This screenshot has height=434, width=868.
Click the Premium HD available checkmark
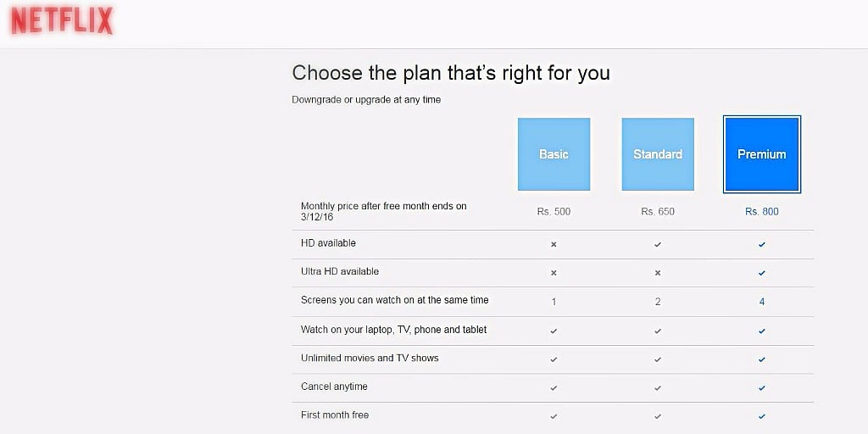click(762, 244)
